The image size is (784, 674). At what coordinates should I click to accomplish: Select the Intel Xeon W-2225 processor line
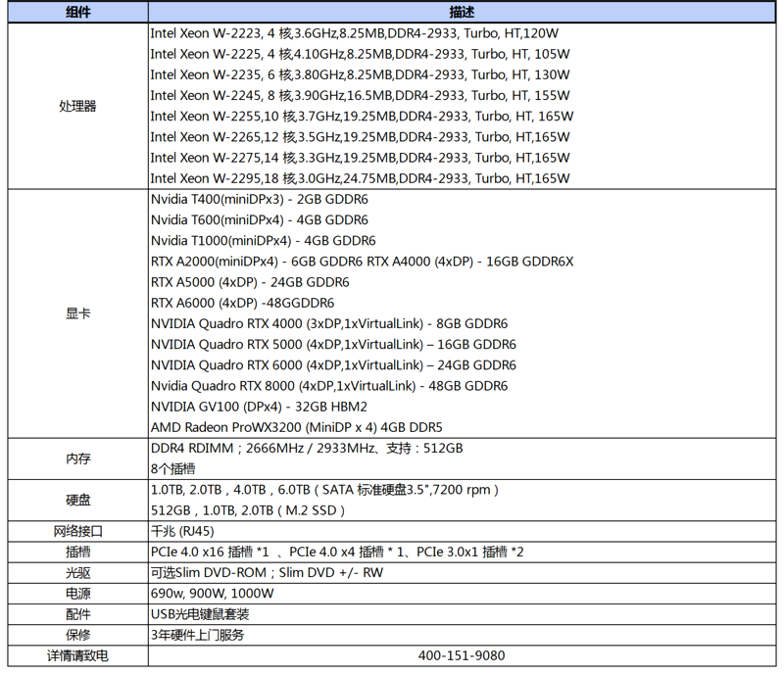coord(360,54)
